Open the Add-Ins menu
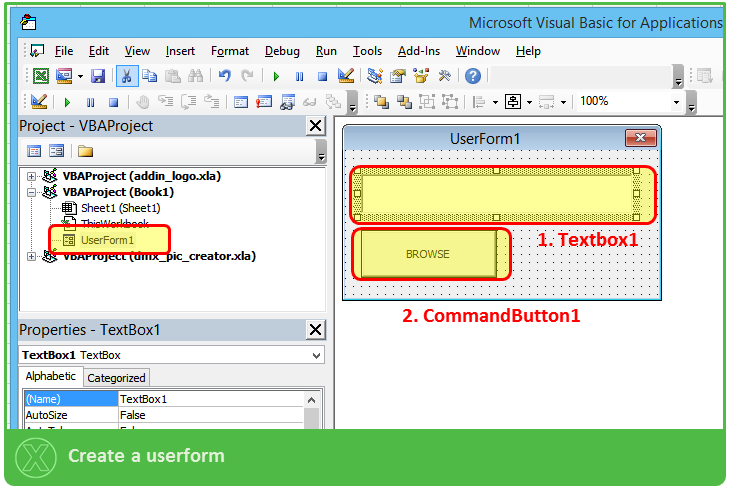729x490 pixels. point(419,51)
